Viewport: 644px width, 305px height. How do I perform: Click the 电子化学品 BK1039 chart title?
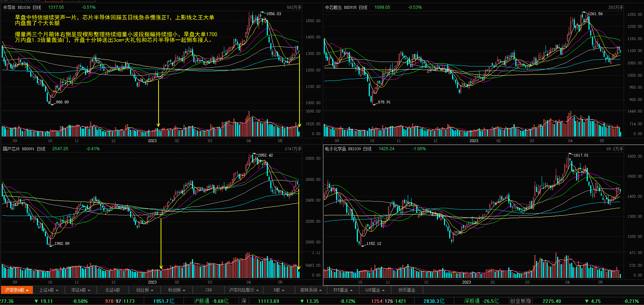pyautogui.click(x=348, y=149)
